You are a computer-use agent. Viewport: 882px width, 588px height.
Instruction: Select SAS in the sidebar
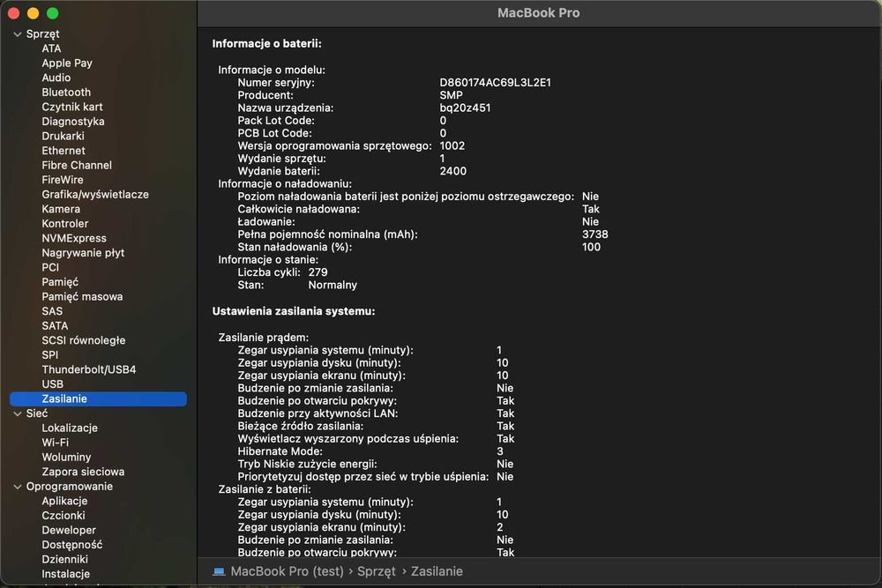tap(52, 311)
